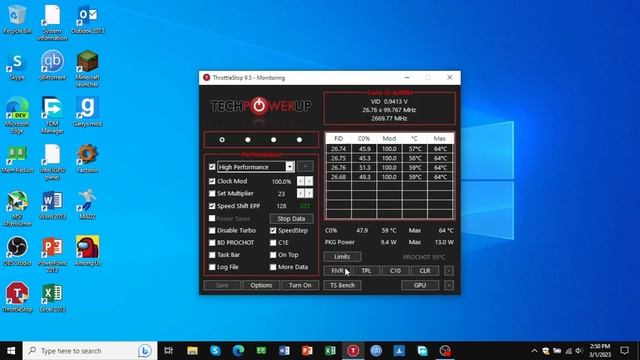Select the Skype desktop shortcut
The image size is (640, 360).
pyautogui.click(x=17, y=65)
